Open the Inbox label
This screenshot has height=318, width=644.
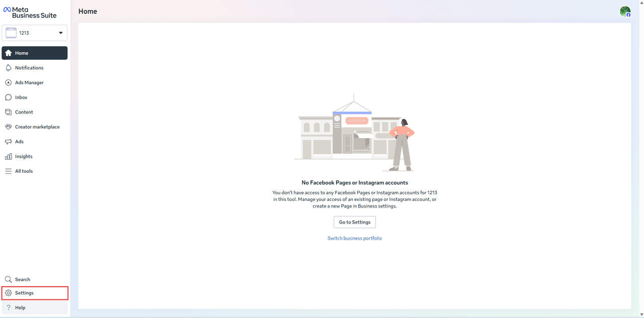coord(21,97)
